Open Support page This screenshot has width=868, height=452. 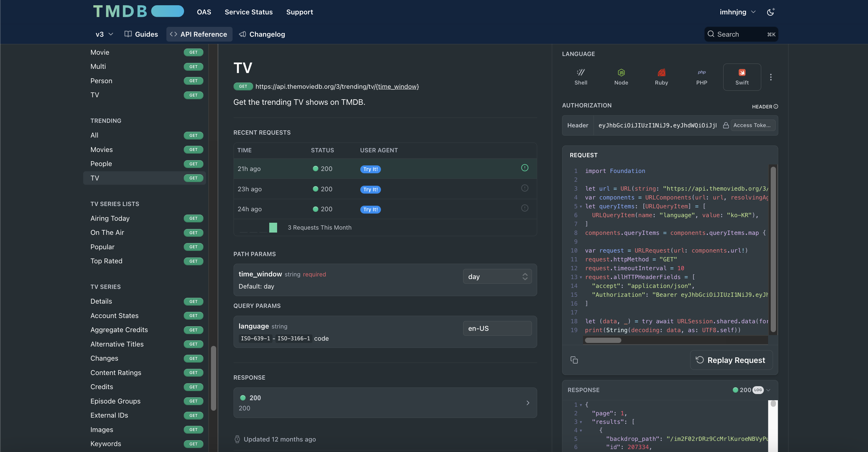click(300, 12)
